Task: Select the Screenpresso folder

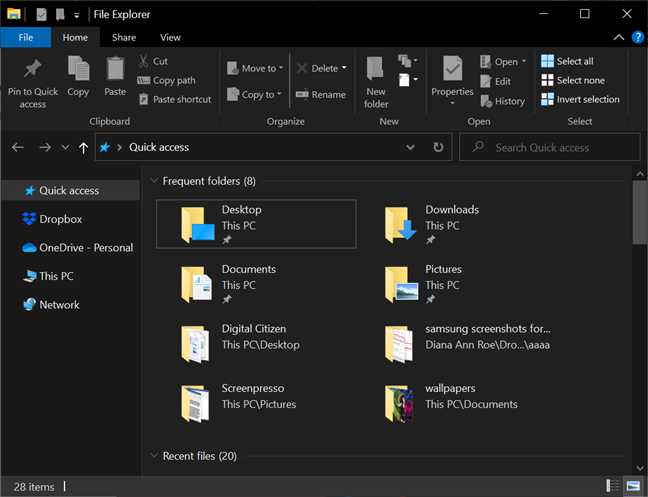Action: 256,402
